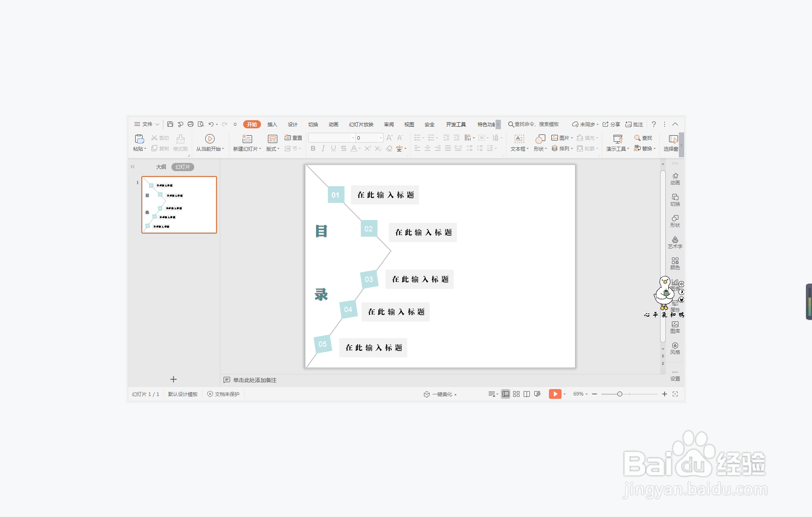Open the font size dropdown
The height and width of the screenshot is (517, 812).
(381, 138)
